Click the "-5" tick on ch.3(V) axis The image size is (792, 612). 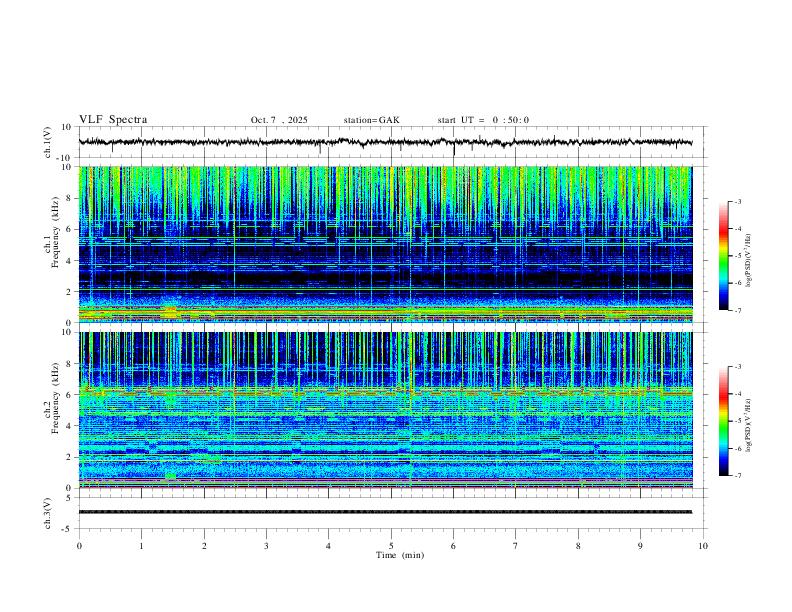point(68,529)
